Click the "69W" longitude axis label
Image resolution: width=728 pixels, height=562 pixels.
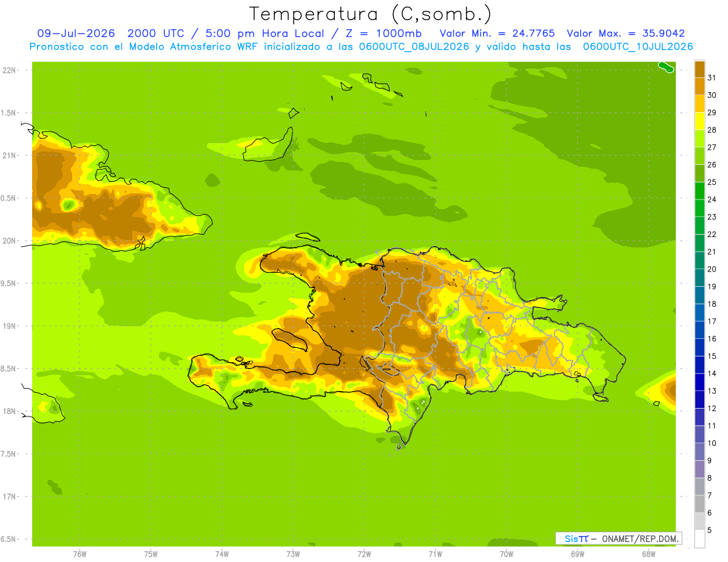[578, 554]
